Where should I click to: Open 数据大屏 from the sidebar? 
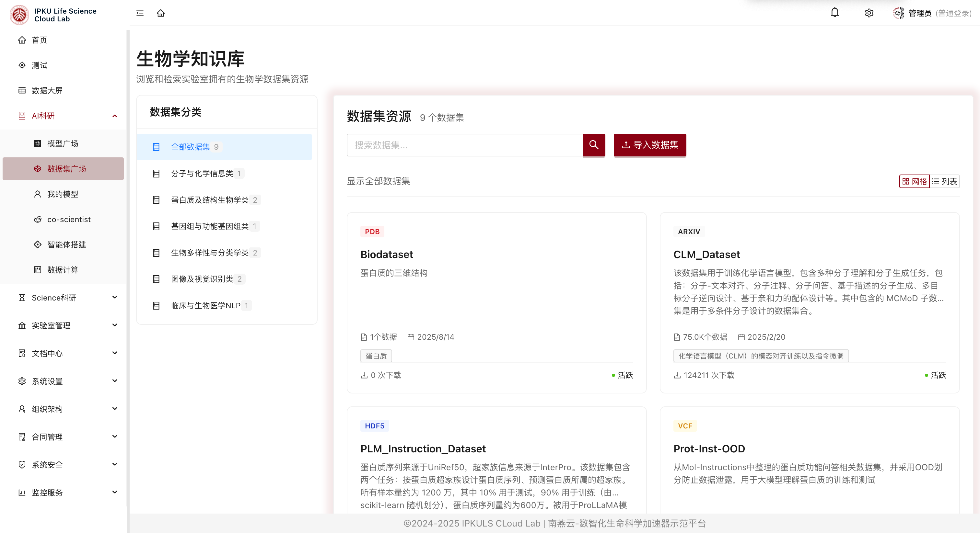tap(48, 90)
